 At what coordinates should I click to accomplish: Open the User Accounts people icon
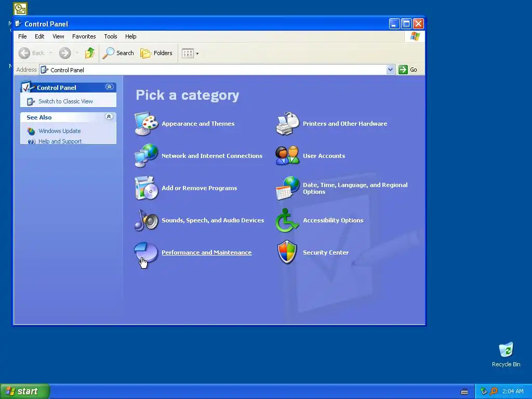pos(287,155)
